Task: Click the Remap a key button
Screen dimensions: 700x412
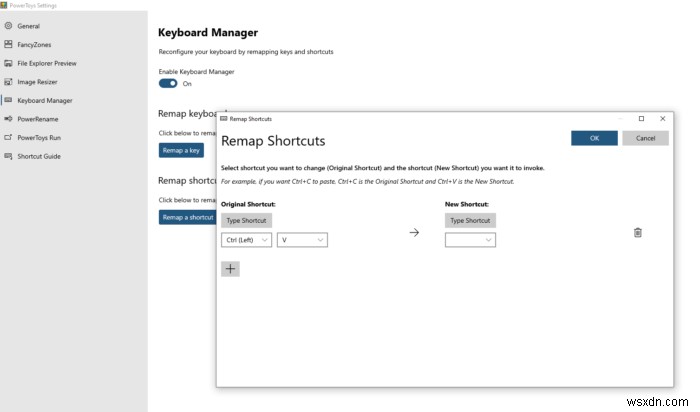Action: (x=181, y=150)
